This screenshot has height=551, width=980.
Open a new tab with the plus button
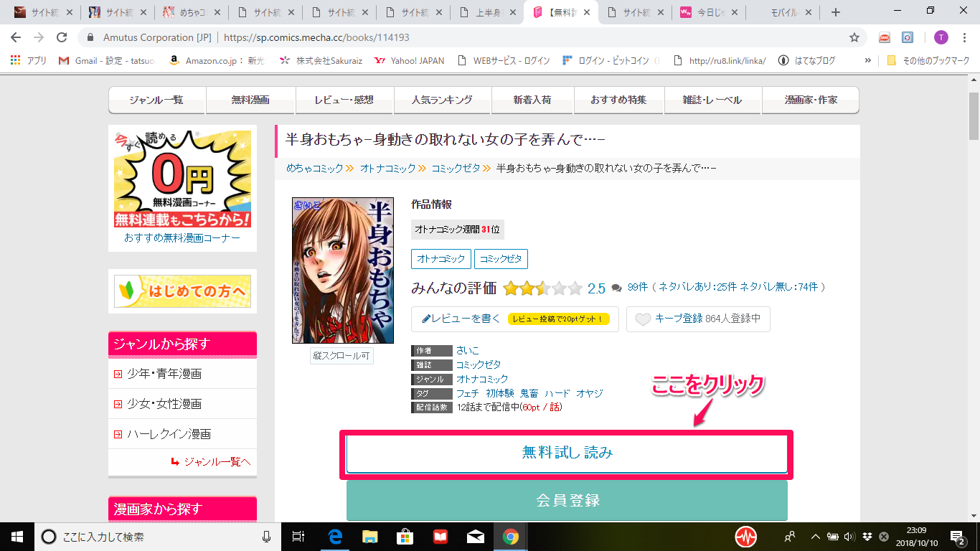coord(835,12)
